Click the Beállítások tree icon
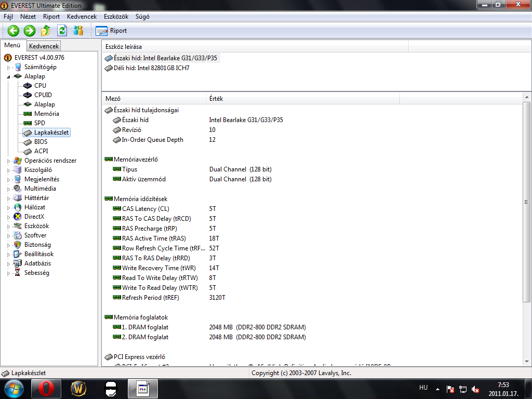532x399 pixels. [17, 254]
